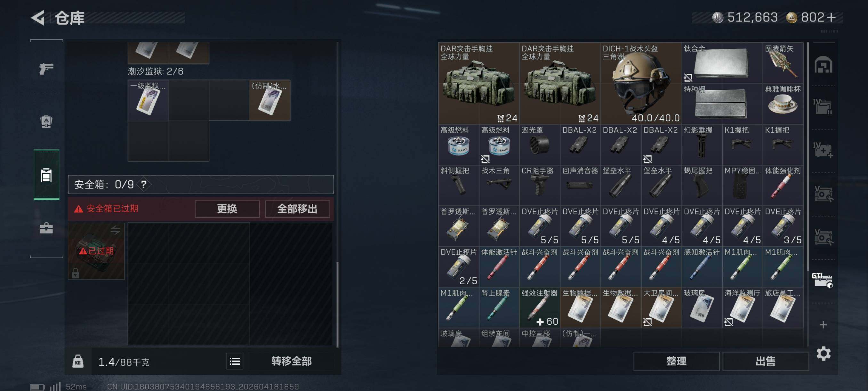Screen dimensions: 868x391
Task: Open the level IV medical box icon
Action: (x=823, y=150)
